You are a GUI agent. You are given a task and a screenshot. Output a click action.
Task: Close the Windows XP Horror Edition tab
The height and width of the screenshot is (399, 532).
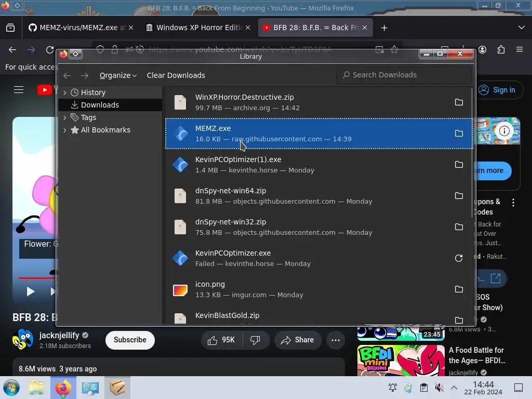[248, 28]
